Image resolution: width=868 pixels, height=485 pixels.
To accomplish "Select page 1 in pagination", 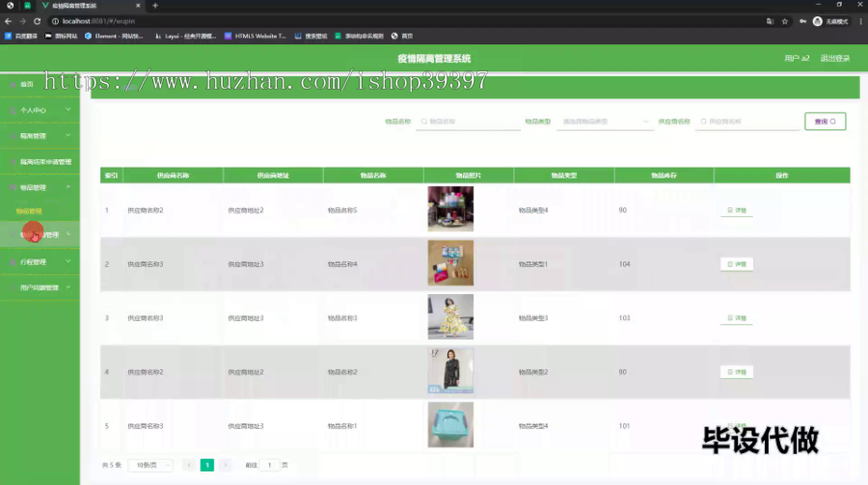I will pyautogui.click(x=207, y=465).
